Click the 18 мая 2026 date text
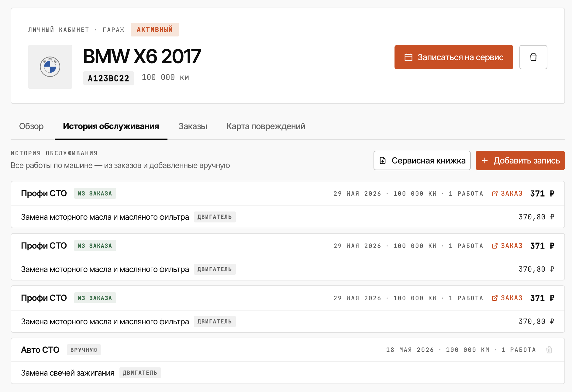Image resolution: width=572 pixels, height=392 pixels. [410, 350]
